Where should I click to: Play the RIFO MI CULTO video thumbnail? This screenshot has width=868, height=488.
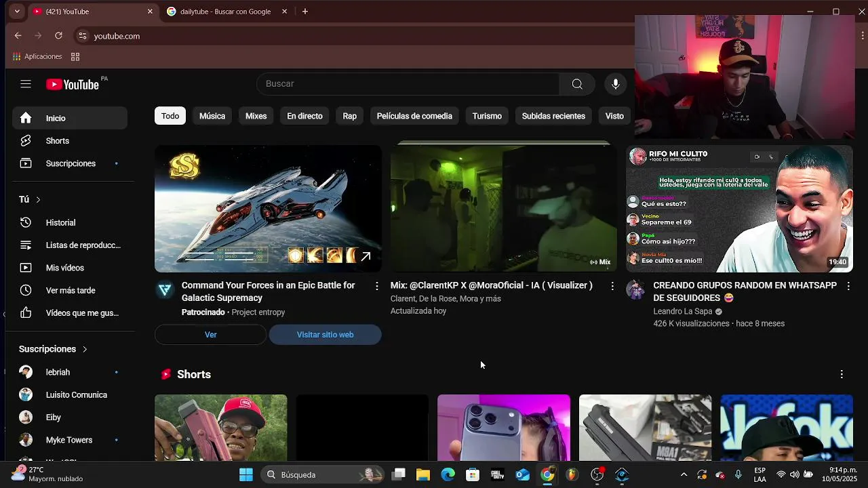739,209
